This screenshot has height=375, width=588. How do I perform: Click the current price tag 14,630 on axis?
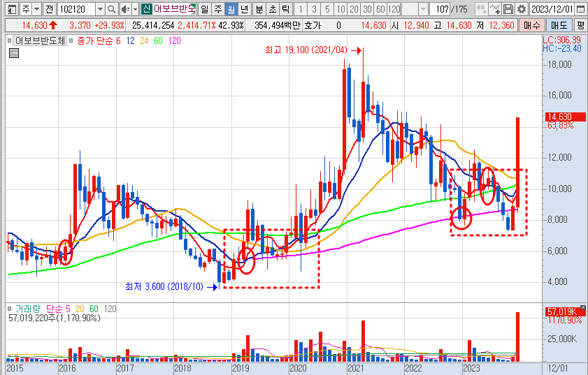564,117
